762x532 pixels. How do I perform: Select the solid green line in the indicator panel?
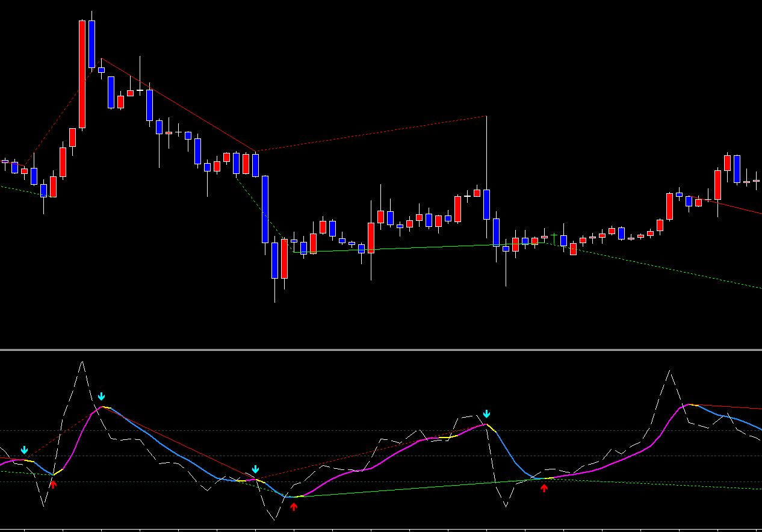click(x=418, y=488)
